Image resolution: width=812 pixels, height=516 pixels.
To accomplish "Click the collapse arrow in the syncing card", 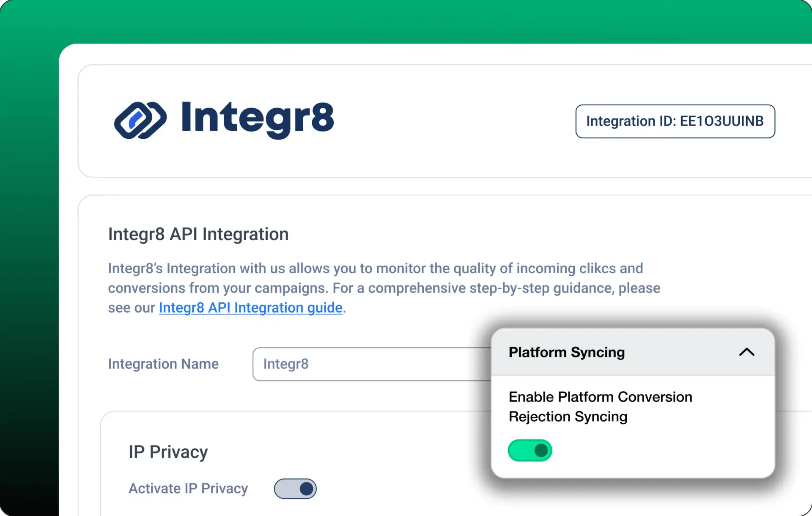I will click(747, 352).
